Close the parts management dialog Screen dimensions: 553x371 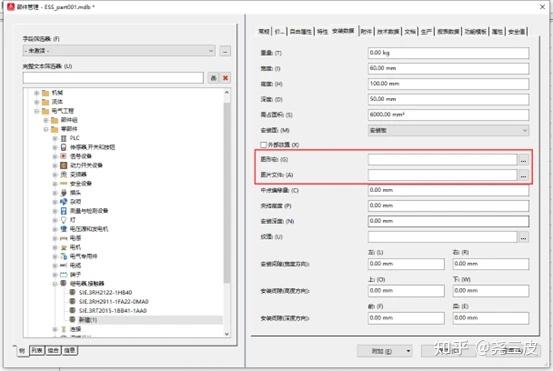point(542,7)
